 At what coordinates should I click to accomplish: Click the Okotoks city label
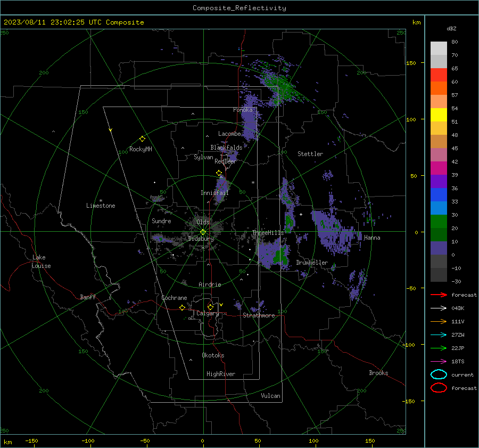(x=213, y=355)
